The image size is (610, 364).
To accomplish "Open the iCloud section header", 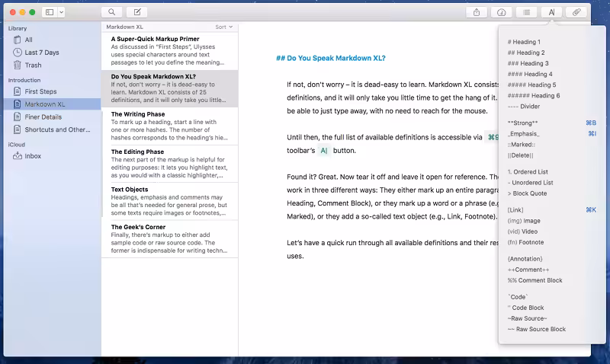I will 16,145.
